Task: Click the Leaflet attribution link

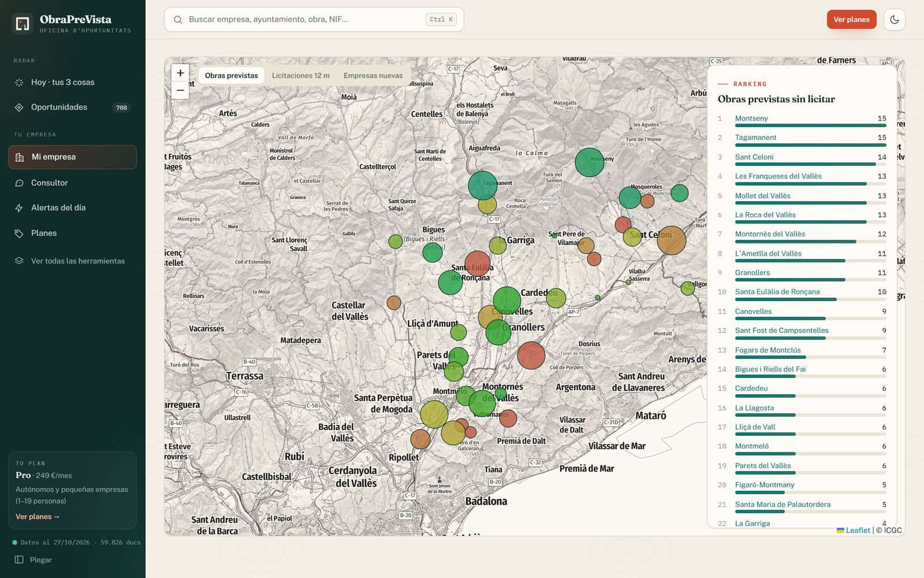Action: tap(858, 530)
